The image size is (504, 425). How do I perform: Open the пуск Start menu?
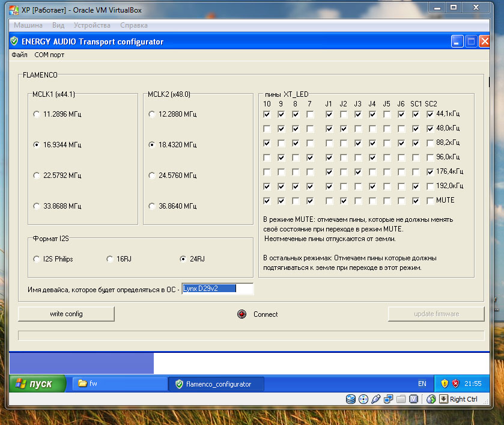[38, 384]
